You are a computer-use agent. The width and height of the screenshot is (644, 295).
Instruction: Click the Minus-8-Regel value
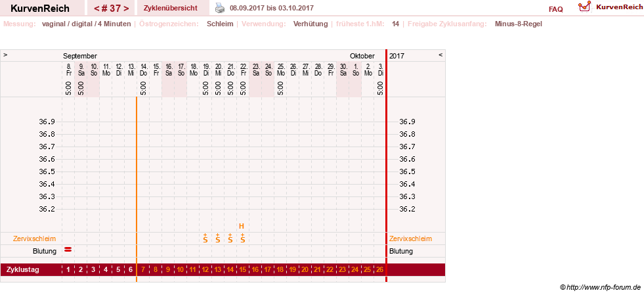pos(519,24)
